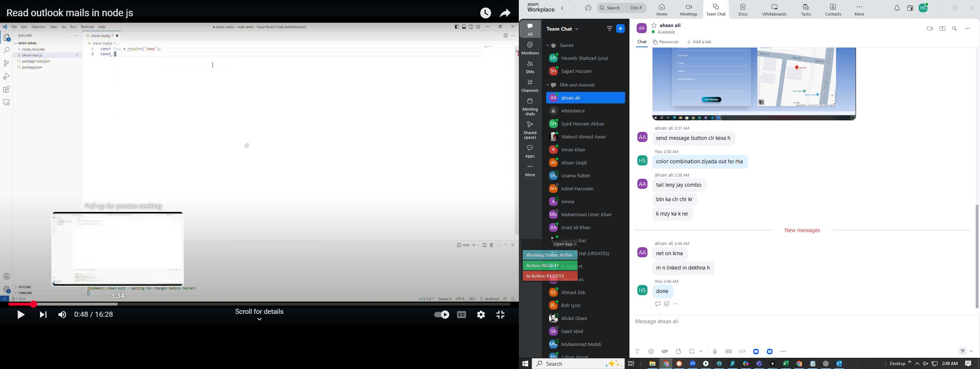Insert a GIF in message

click(665, 351)
